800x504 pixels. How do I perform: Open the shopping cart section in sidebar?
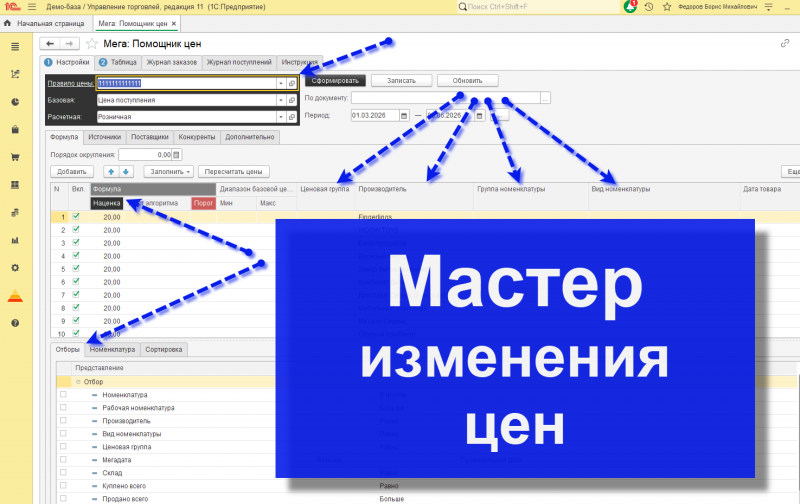point(15,157)
